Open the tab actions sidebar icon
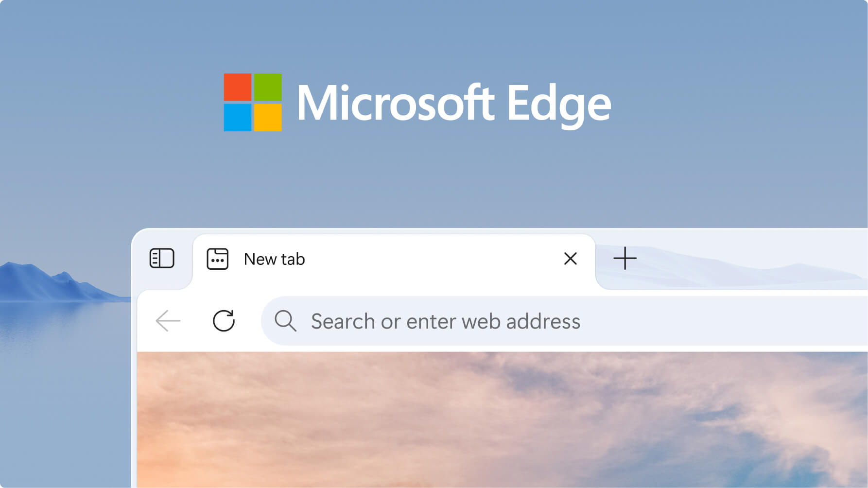The image size is (868, 488). (x=162, y=259)
